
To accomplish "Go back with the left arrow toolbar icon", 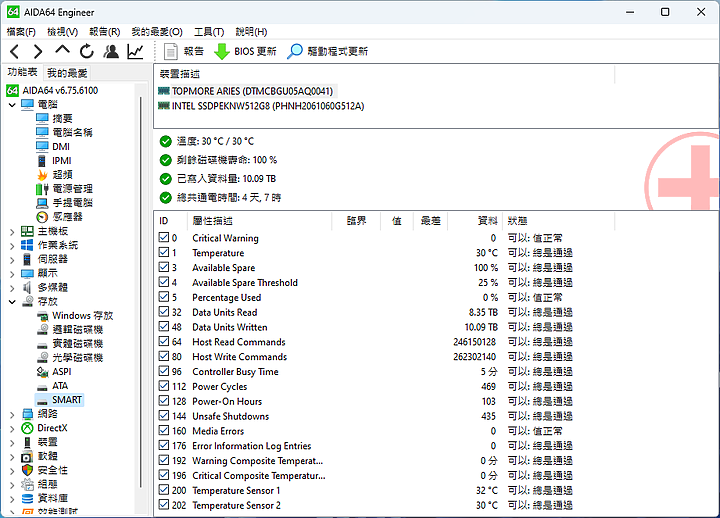I will 15,51.
